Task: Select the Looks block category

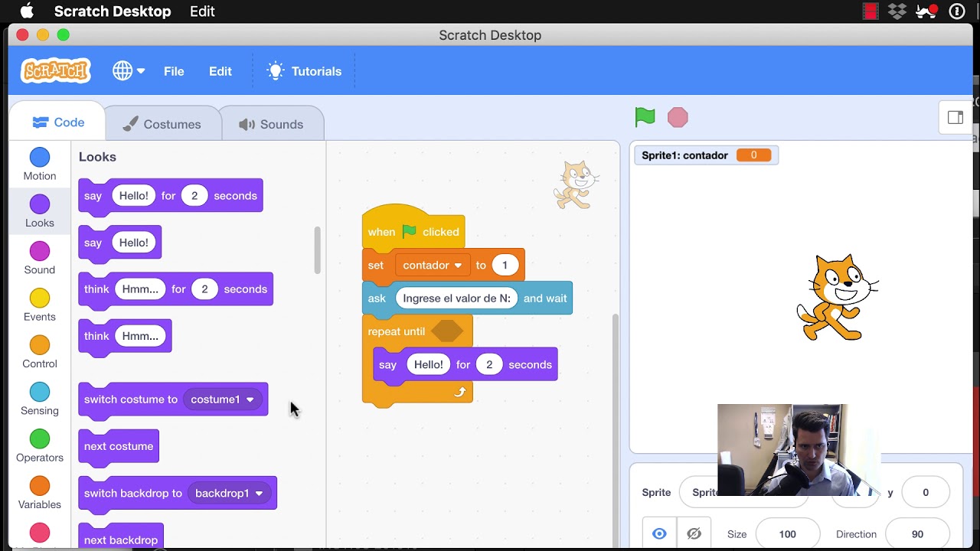Action: 40,211
